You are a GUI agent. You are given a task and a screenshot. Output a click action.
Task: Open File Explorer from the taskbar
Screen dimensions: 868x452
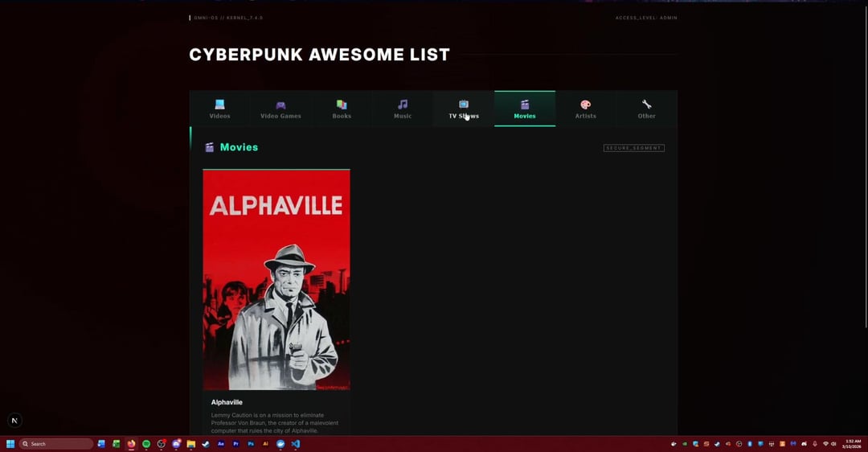(x=191, y=444)
